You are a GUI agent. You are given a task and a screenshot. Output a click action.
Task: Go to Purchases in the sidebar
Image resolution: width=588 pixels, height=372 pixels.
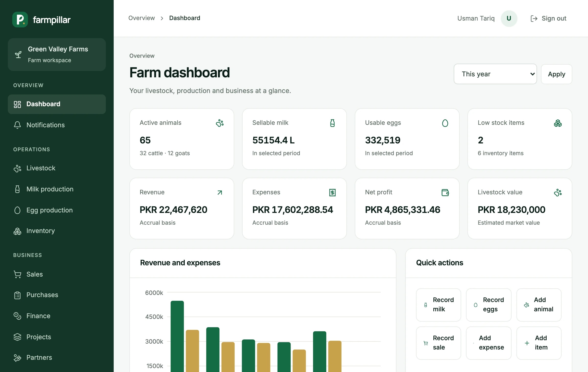pyautogui.click(x=57, y=295)
